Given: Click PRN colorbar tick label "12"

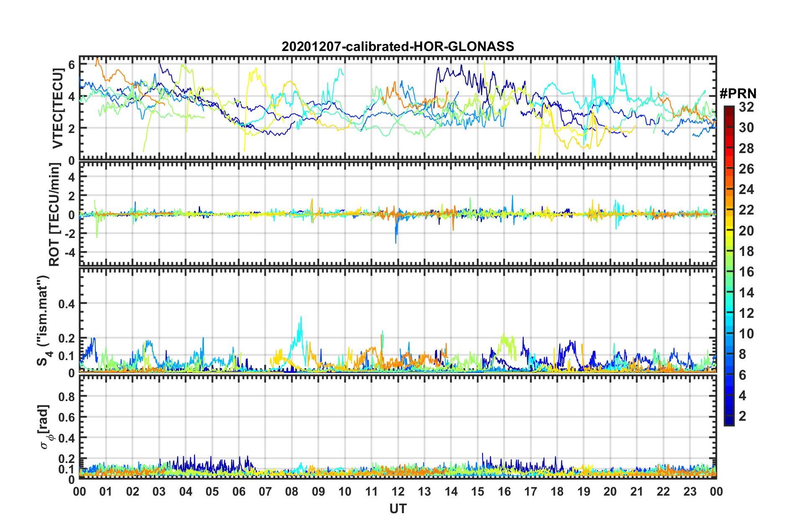Looking at the screenshot, I should (746, 313).
